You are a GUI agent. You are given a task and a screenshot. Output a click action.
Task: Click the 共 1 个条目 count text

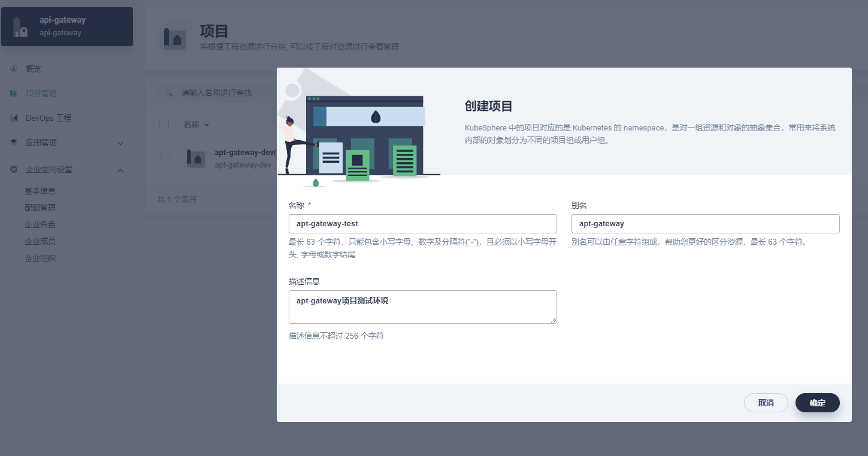pyautogui.click(x=177, y=199)
